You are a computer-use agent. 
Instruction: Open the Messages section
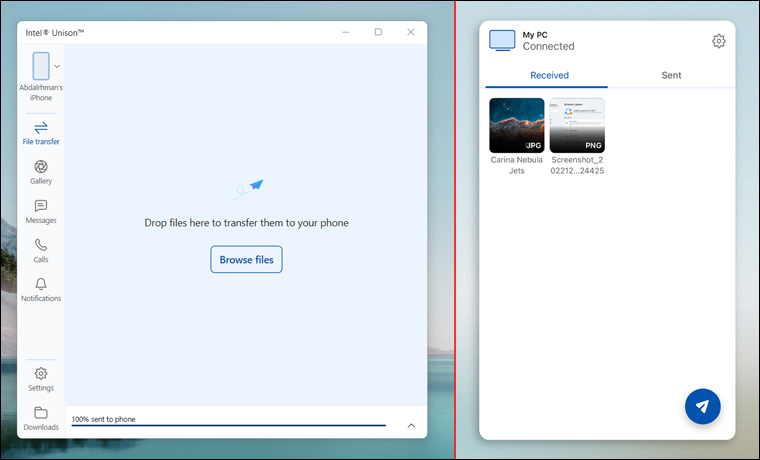[x=41, y=210]
